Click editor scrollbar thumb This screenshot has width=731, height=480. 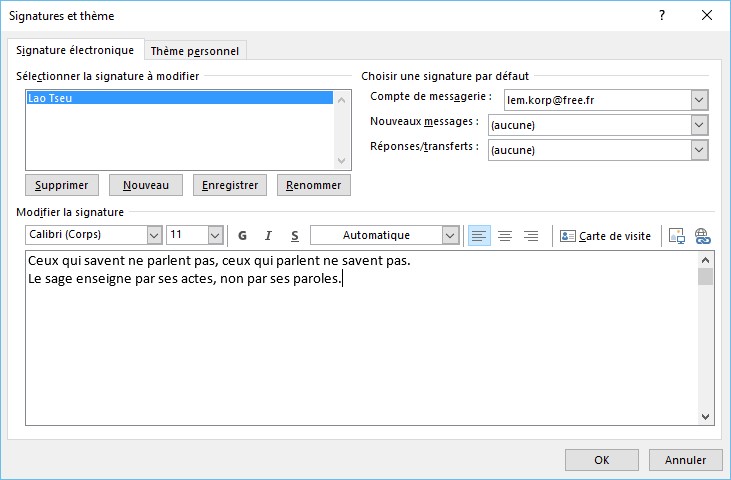(705, 276)
